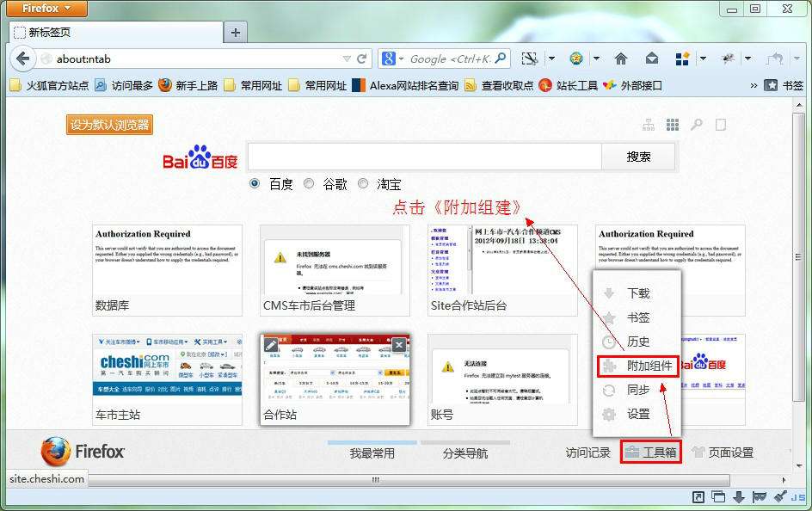Screen dimensions: 812x511
Task: Expand dropdown arrow beside blue squares icon
Action: point(703,58)
